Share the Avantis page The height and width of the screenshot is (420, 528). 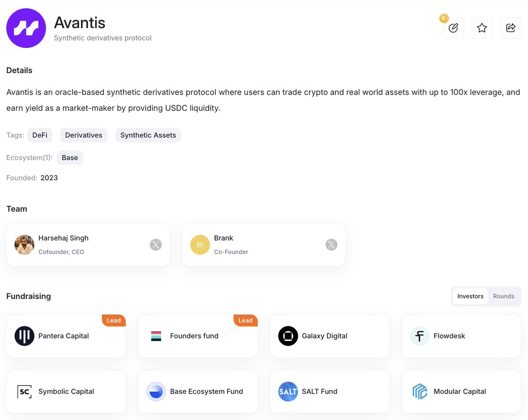(511, 28)
